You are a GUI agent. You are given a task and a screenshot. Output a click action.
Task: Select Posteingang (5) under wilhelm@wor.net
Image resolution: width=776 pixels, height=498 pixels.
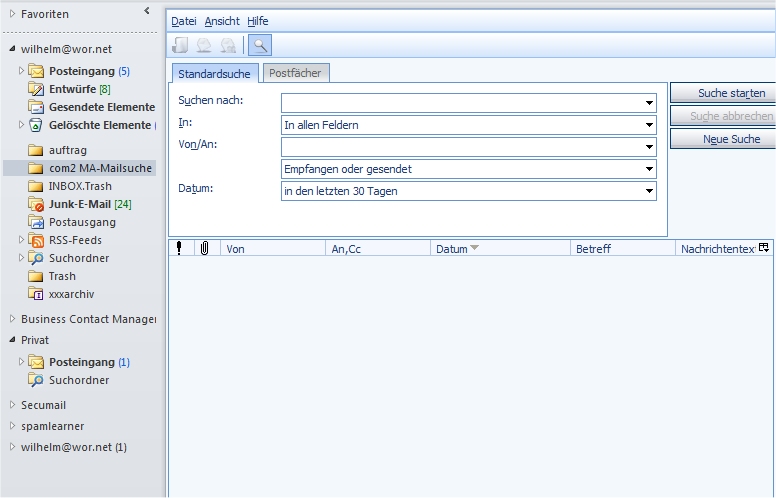89,71
